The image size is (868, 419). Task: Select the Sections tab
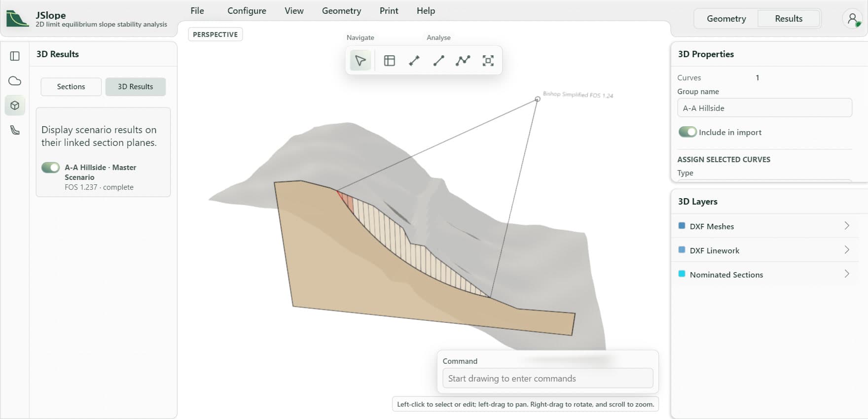(x=71, y=87)
